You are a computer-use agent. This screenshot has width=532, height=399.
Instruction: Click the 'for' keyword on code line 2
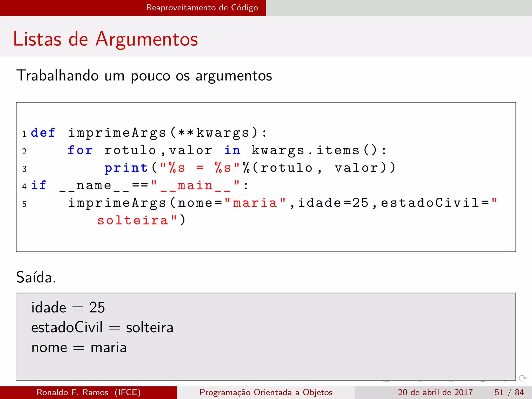[80, 150]
